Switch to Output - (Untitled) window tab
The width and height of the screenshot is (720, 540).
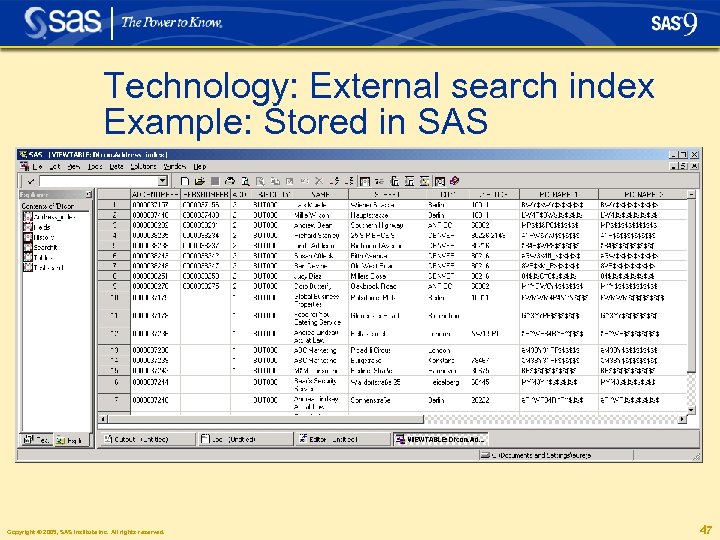(x=147, y=439)
